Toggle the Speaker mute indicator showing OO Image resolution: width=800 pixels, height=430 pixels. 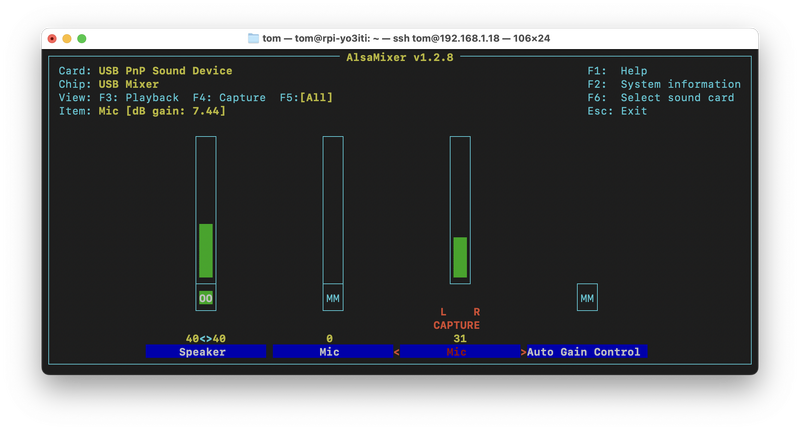(205, 298)
